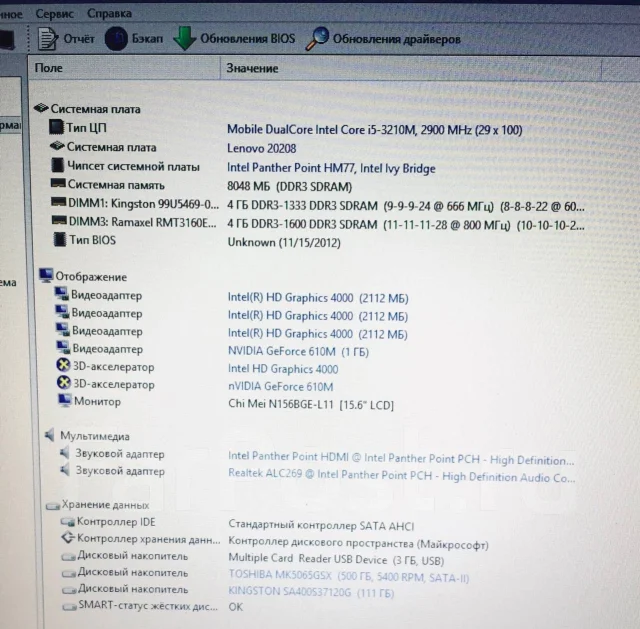Screen dimensions: 640x629
Task: Select the SMART status OK value
Action: tap(236, 607)
